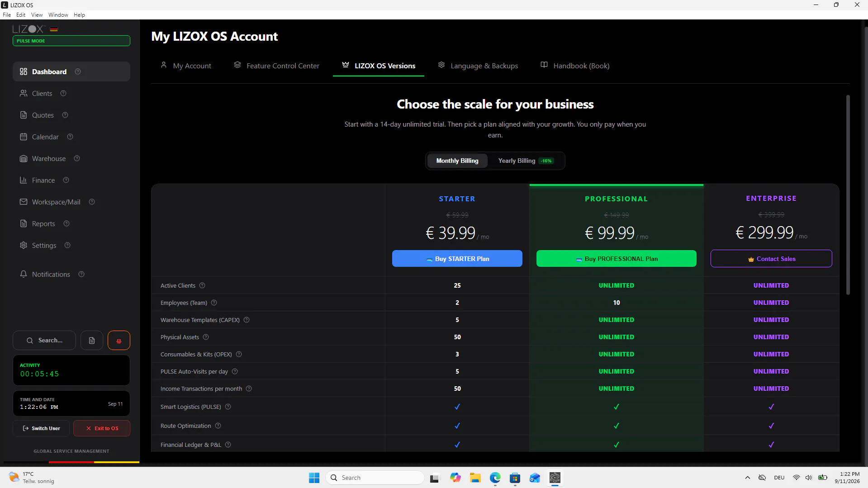Click Buy PROFESSIONAL Plan button
Screen dimensions: 868x488
click(x=617, y=259)
